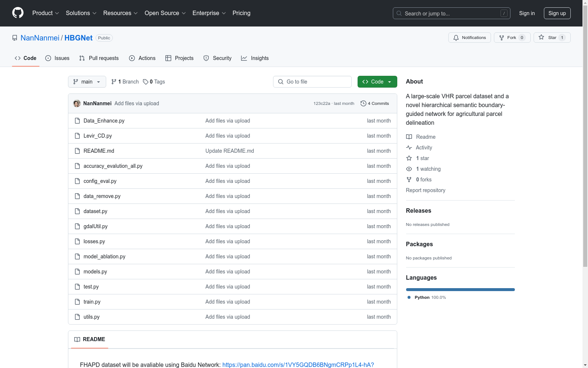588x368 pixels.
Task: Click the Sign up button
Action: coord(557,13)
